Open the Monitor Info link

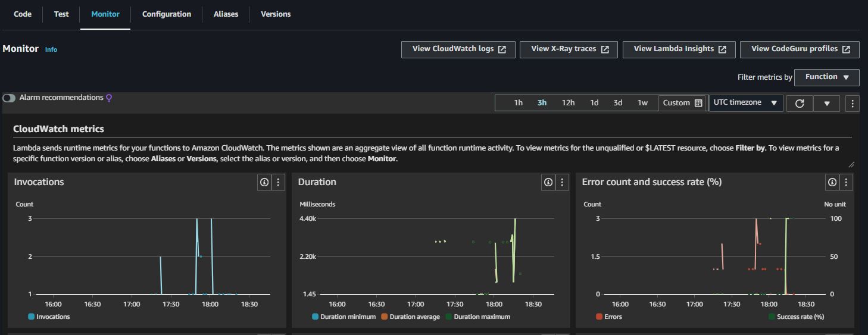tap(51, 49)
